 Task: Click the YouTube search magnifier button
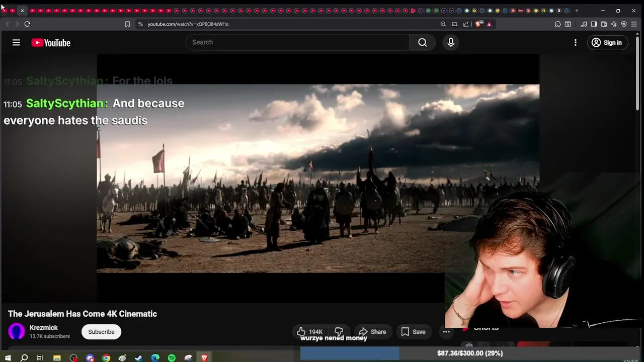point(423,42)
